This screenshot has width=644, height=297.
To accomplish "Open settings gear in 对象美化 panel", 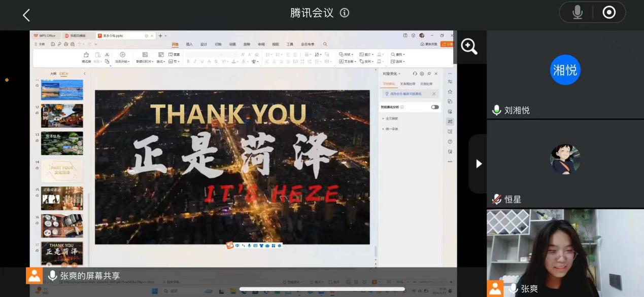I will pyautogui.click(x=422, y=74).
